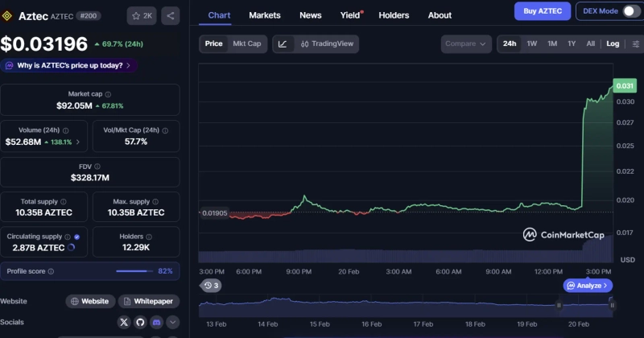The width and height of the screenshot is (644, 338).
Task: Open the Whitepaper link
Action: pos(149,301)
